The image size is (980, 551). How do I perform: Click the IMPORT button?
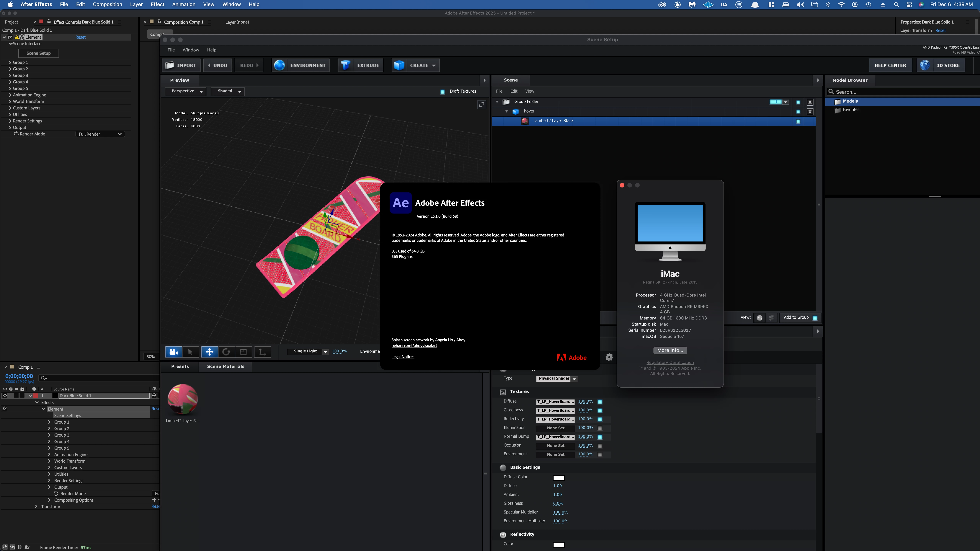click(181, 65)
